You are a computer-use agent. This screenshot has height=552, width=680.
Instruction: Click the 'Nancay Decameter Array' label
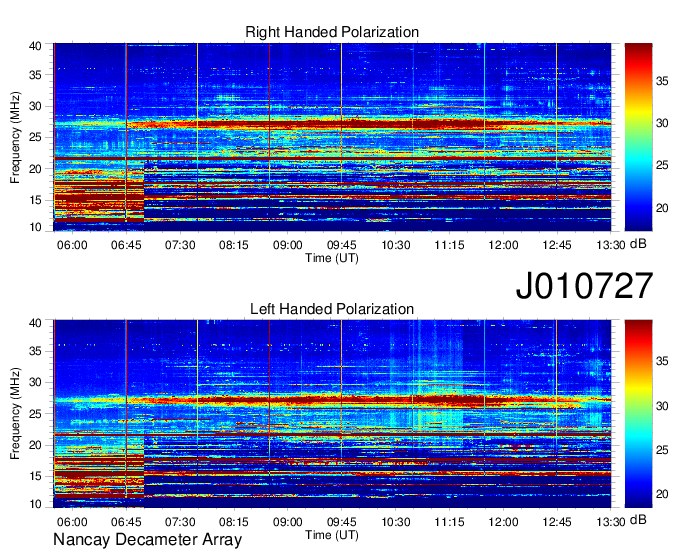point(147,540)
